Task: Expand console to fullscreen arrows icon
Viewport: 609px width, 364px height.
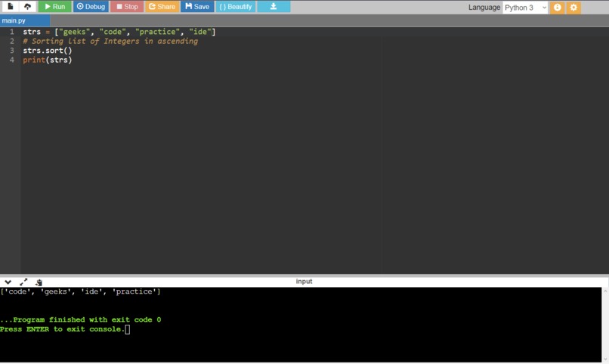Action: (23, 282)
